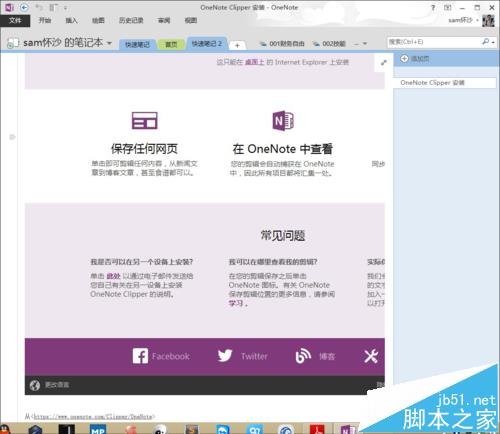Open the onenote.com source URL link

click(x=93, y=416)
